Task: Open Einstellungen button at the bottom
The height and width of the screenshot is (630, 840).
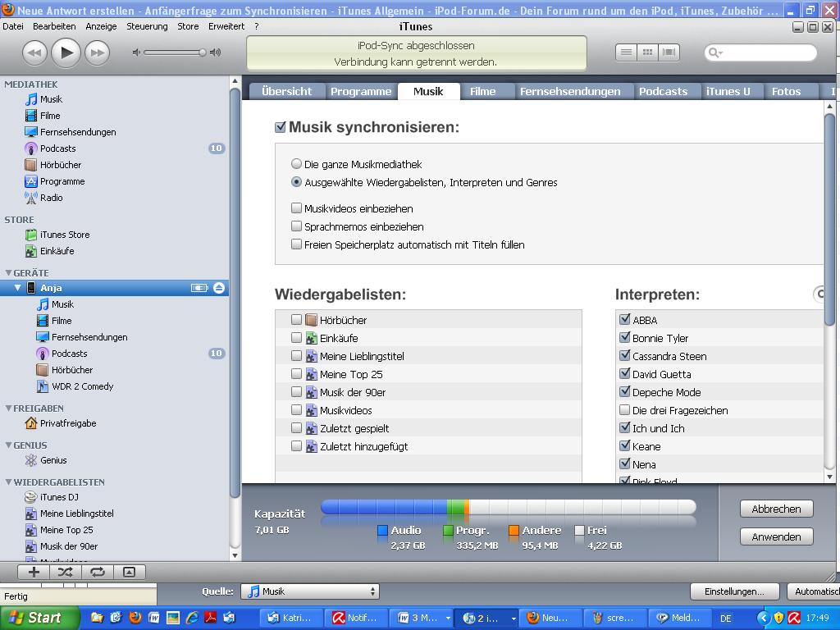Action: (734, 591)
